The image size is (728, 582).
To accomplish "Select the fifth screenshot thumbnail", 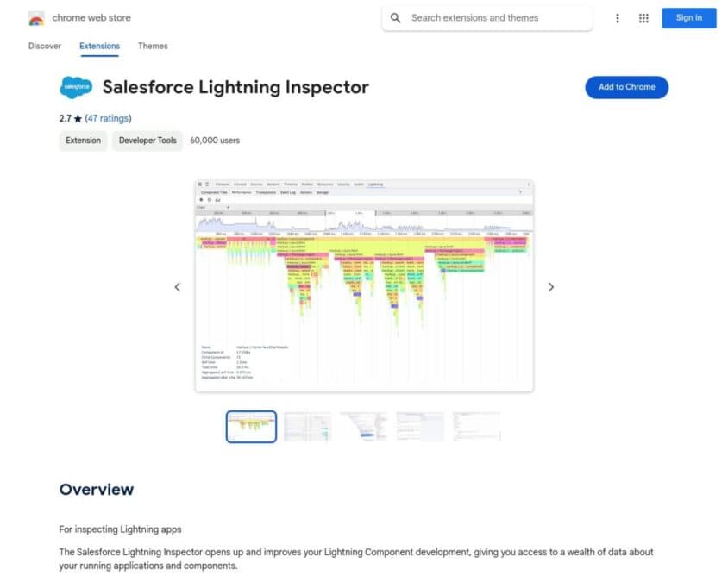I will pyautogui.click(x=477, y=427).
